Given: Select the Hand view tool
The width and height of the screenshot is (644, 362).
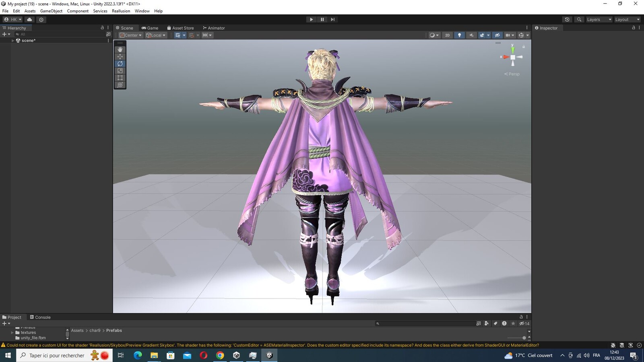Looking at the screenshot, I should tap(120, 49).
